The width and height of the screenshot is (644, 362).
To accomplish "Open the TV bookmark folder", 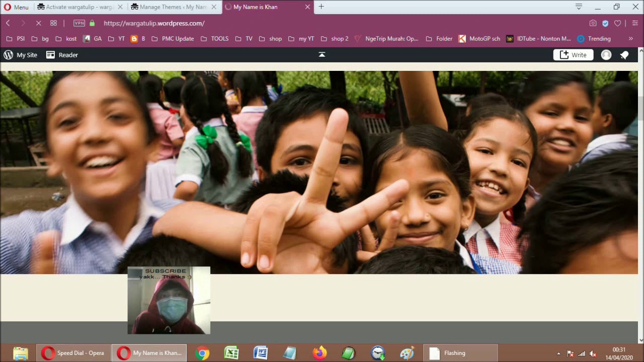I will coord(244,39).
